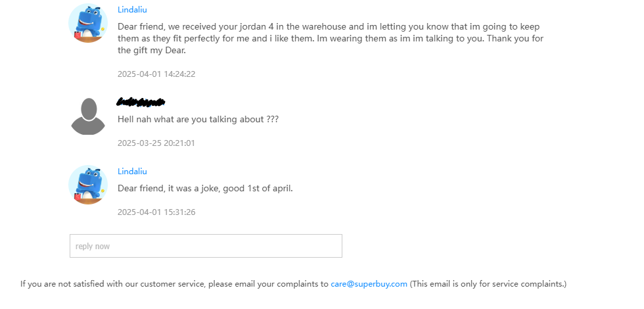This screenshot has height=309, width=644.
Task: Open the Lindaliu name above the joke message
Action: click(132, 172)
